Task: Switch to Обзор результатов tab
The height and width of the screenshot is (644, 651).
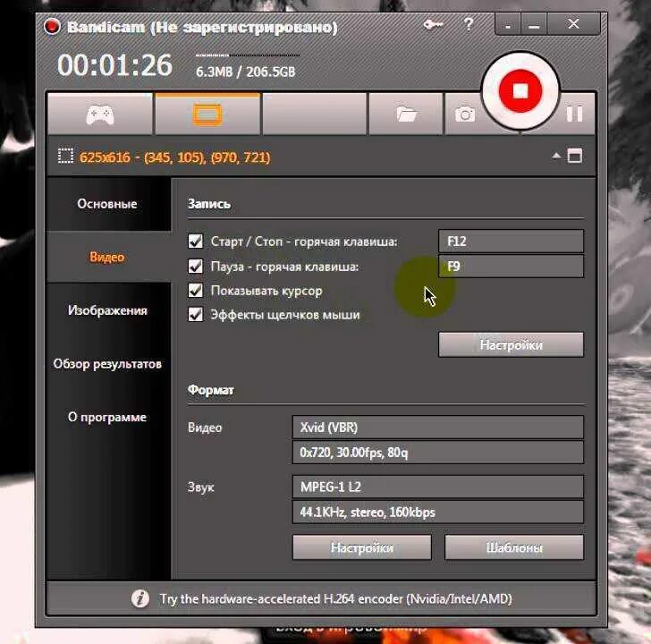Action: click(x=108, y=364)
